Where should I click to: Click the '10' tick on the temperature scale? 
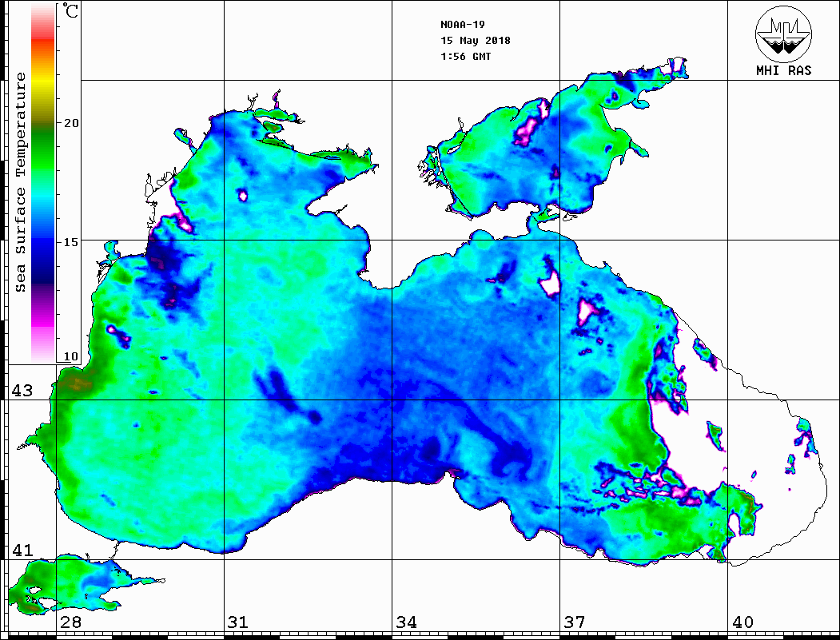pos(70,356)
